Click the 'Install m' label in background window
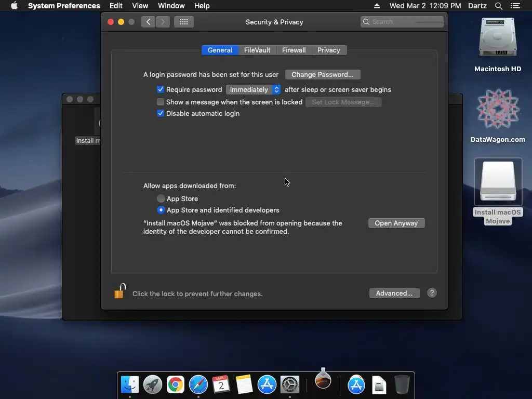532x399 pixels. 88,141
